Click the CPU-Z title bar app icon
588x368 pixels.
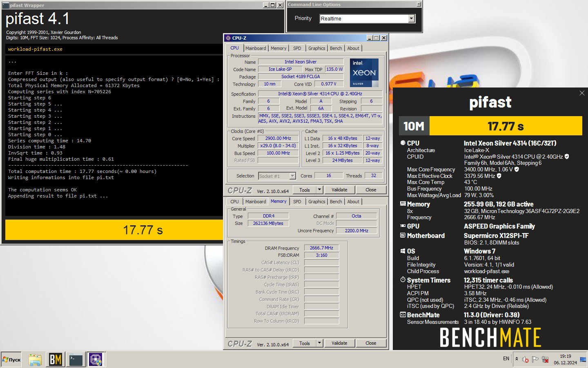pyautogui.click(x=228, y=38)
